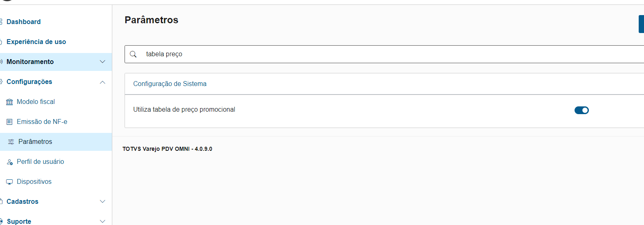
Task: Click the Emissão de NF-e document icon
Action: pyautogui.click(x=9, y=122)
